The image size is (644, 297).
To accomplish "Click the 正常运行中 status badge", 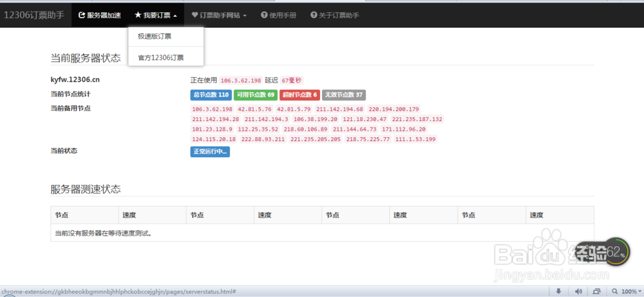I will click(x=210, y=151).
